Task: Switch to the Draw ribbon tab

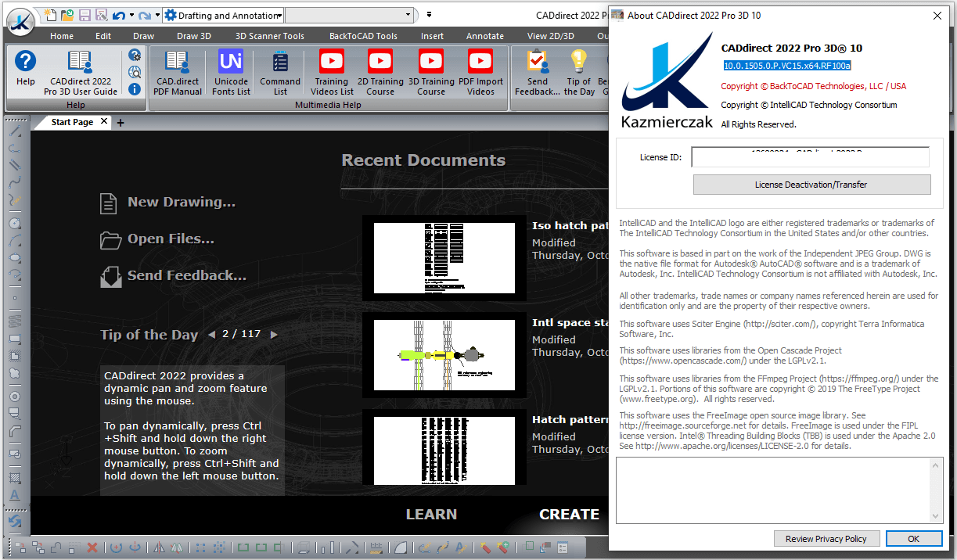Action: pos(144,36)
